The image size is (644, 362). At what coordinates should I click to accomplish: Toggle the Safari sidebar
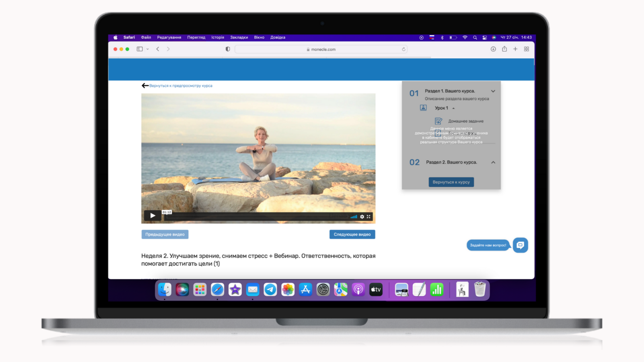(140, 49)
